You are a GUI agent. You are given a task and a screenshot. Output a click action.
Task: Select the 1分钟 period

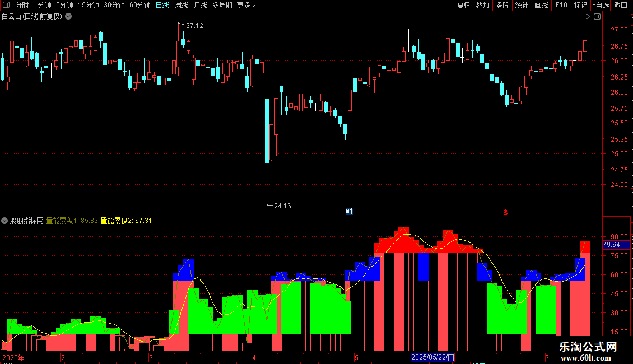(43, 5)
